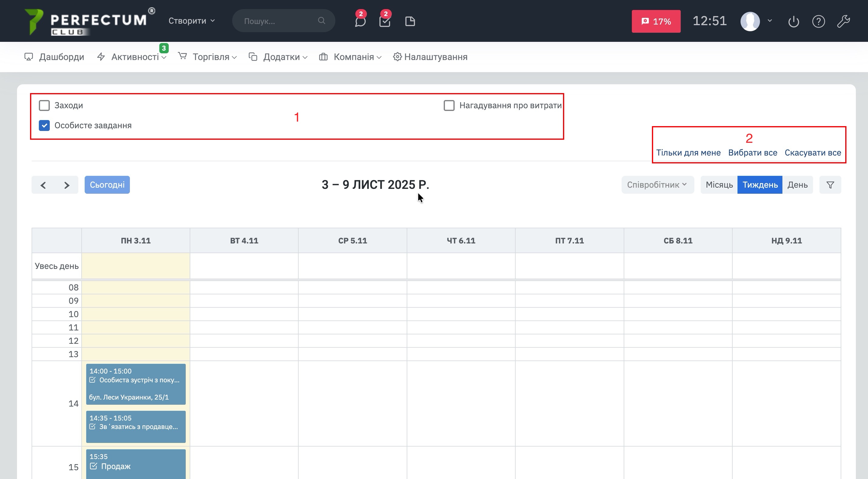Open the calendar filter funnel icon
Viewport: 868px width, 479px height.
point(830,185)
